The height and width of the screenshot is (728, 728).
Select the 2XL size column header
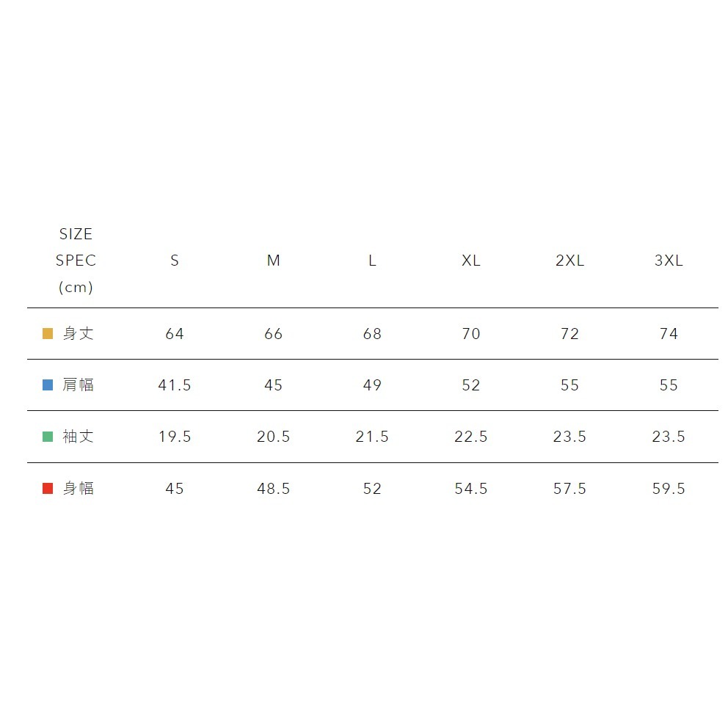pyautogui.click(x=569, y=261)
